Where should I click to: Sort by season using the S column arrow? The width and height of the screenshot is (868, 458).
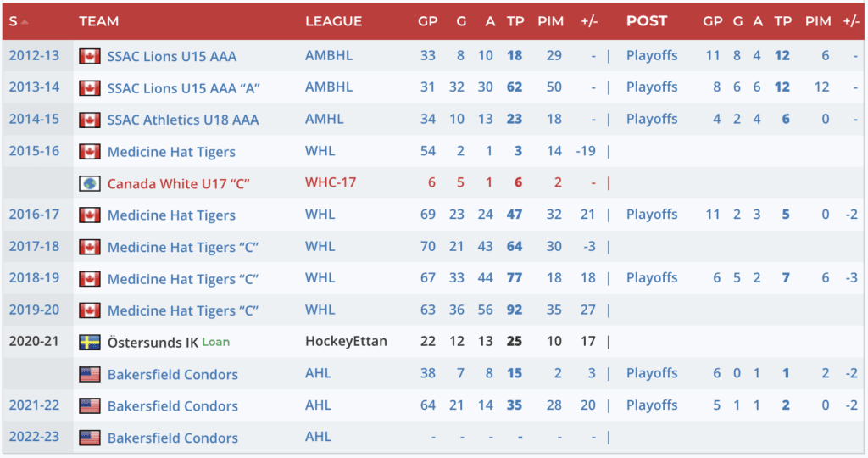click(25, 21)
